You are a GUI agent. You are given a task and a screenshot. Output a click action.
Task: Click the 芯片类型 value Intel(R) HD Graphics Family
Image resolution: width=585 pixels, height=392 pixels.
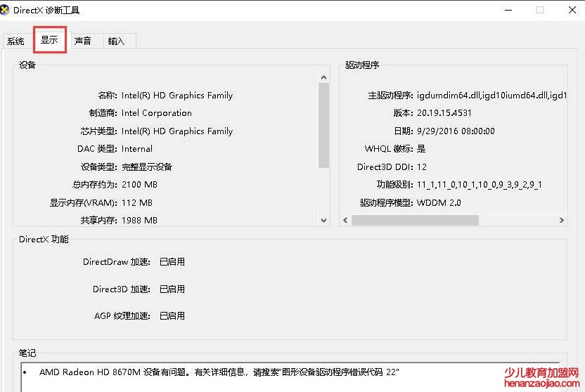(177, 131)
